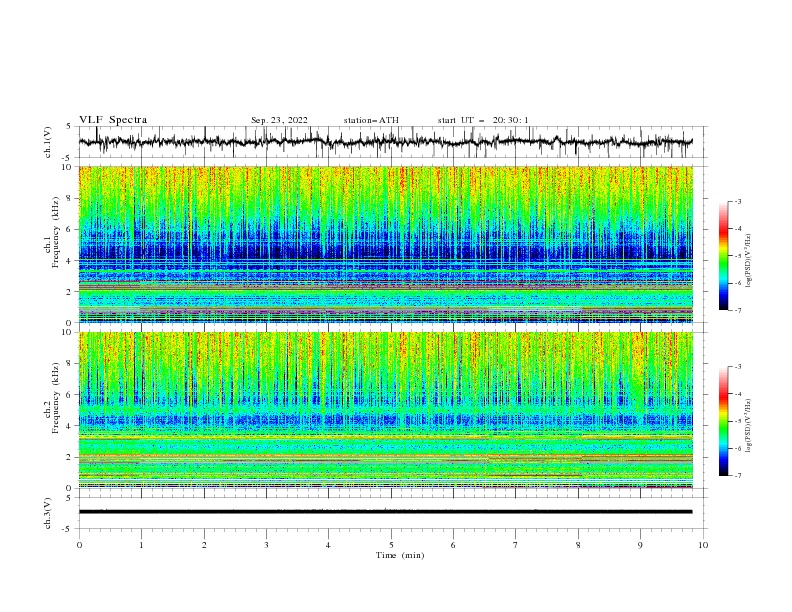Click the 'VLF Spectra' title text

pos(113,120)
